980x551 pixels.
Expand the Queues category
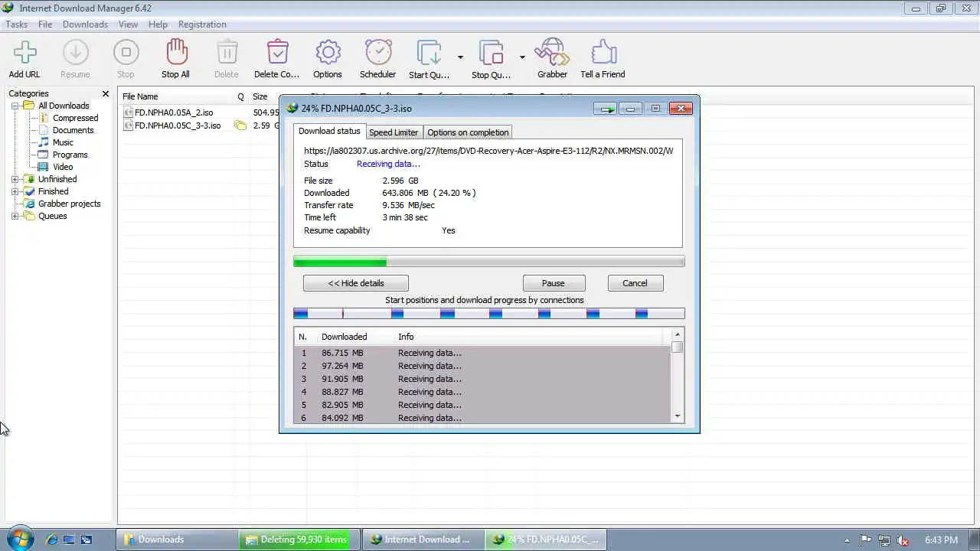[x=15, y=216]
